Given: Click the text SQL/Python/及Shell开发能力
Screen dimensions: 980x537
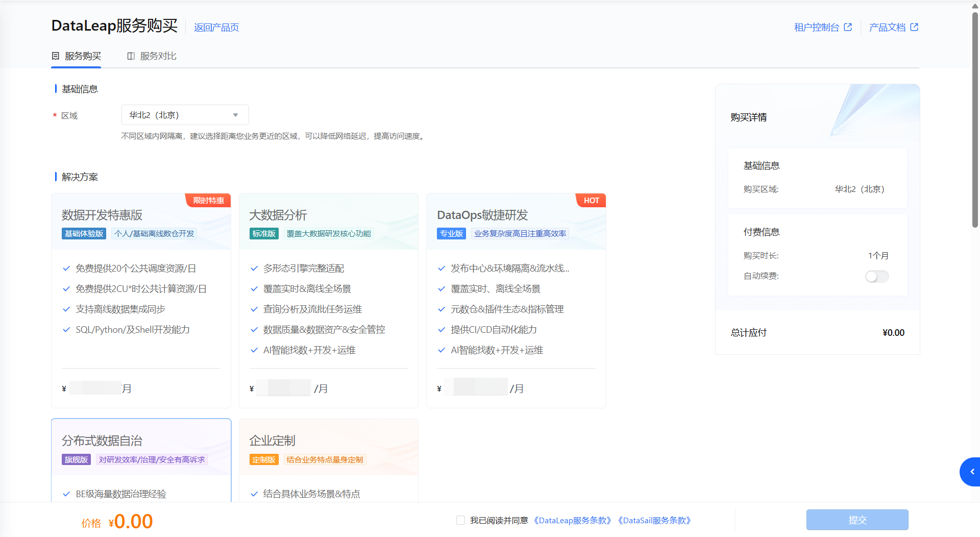Looking at the screenshot, I should [133, 330].
